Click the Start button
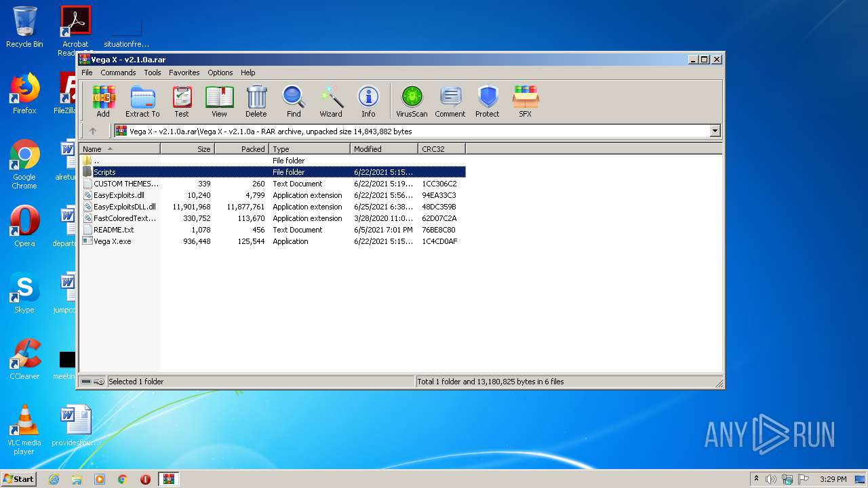The width and height of the screenshot is (868, 488). point(19,479)
